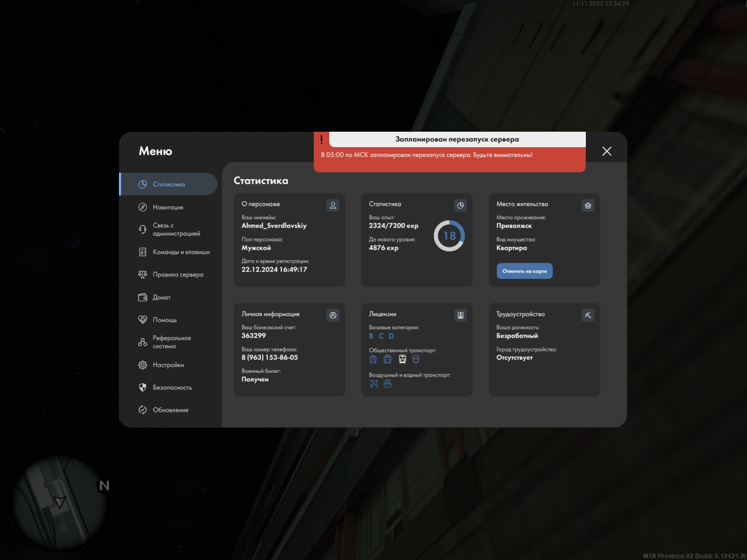Click the license badge icon in Лицензии card
The width and height of the screenshot is (747, 560).
(460, 315)
